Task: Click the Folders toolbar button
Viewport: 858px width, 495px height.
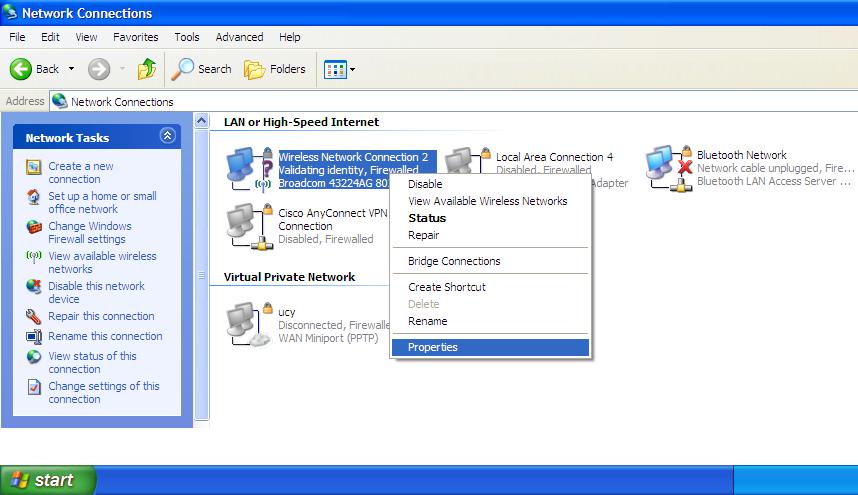Action: (x=275, y=69)
